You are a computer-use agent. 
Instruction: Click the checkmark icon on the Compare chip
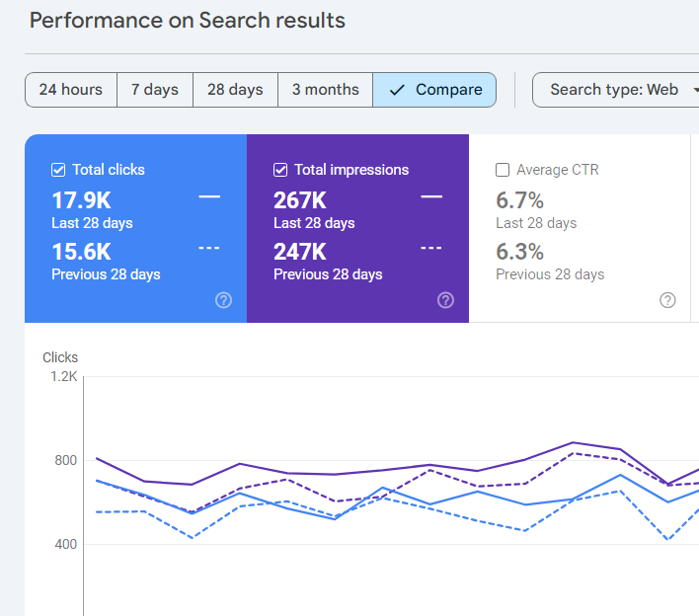[x=397, y=90]
